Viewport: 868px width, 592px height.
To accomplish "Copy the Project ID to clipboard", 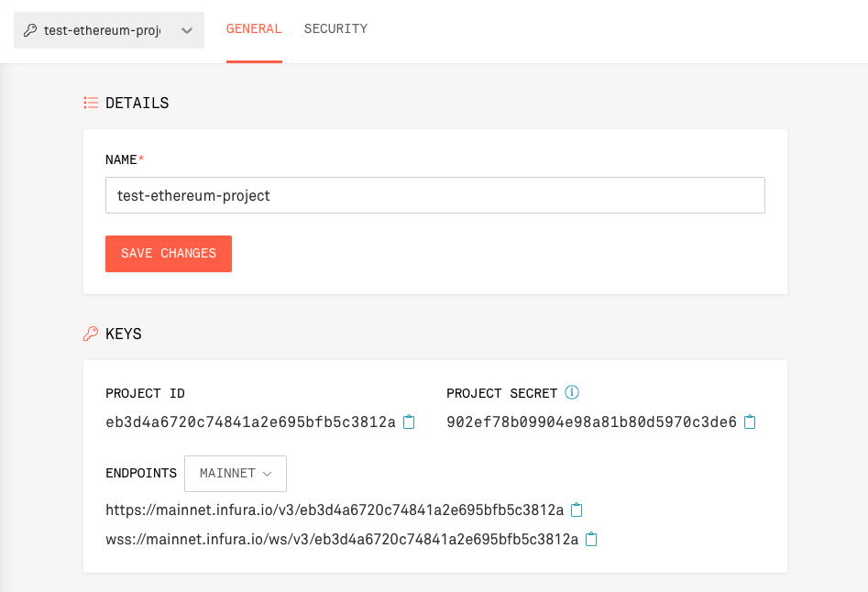I will pyautogui.click(x=409, y=422).
